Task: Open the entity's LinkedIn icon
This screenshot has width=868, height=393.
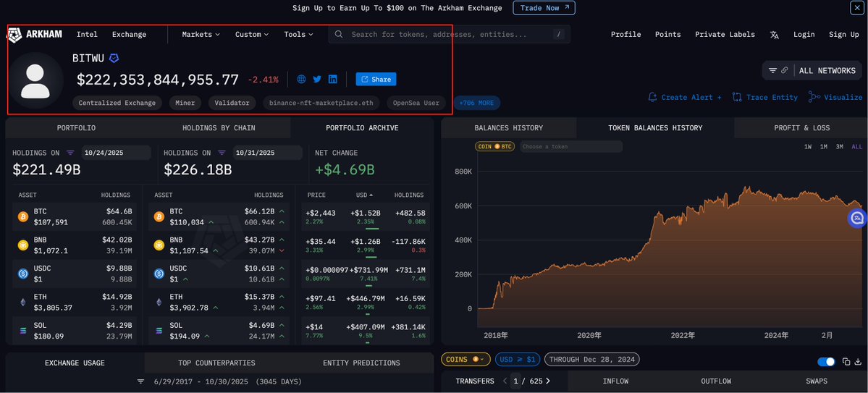Action: click(x=333, y=80)
